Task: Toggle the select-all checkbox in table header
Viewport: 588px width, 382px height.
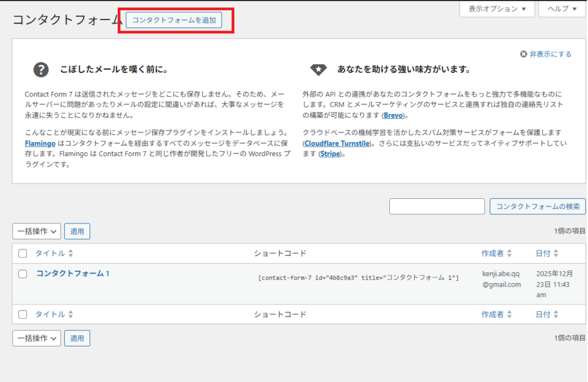Action: pyautogui.click(x=23, y=253)
